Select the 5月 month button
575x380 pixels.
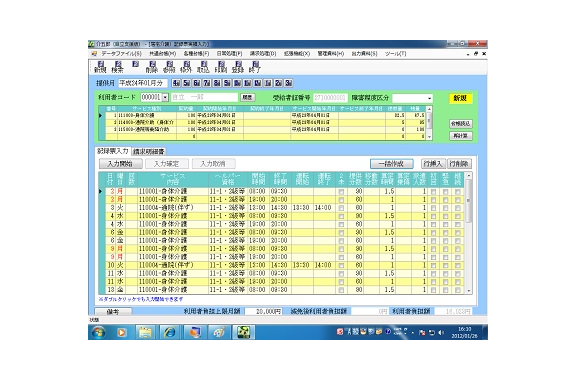[x=187, y=83]
